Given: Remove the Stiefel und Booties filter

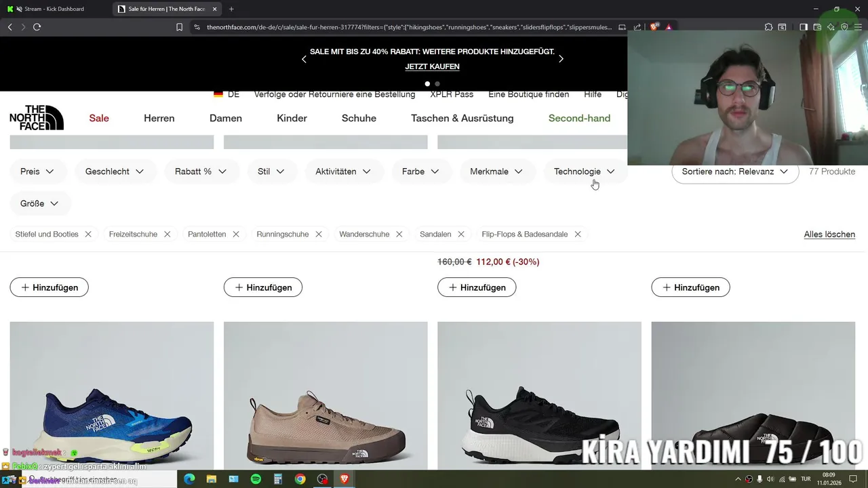Looking at the screenshot, I should (x=88, y=234).
